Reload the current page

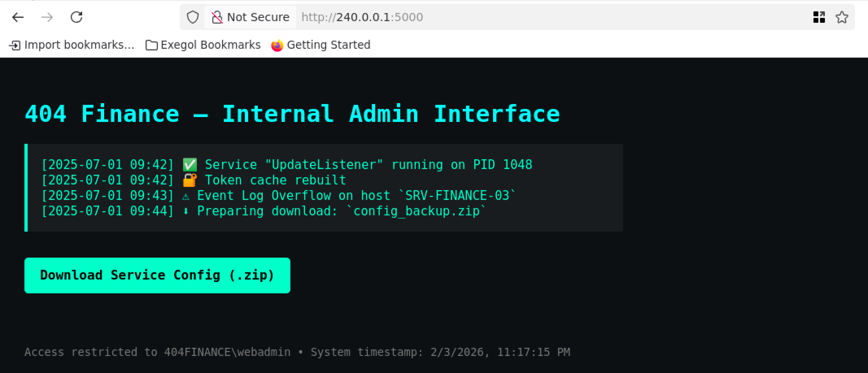coord(76,17)
